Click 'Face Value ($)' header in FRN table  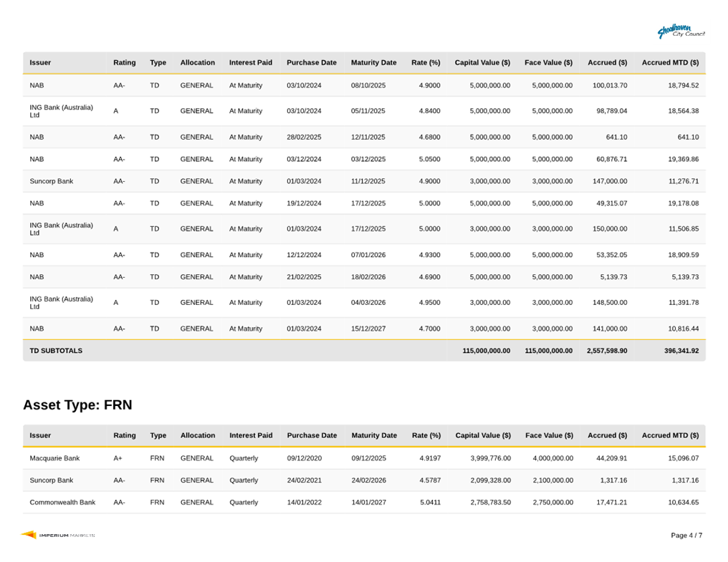550,435
